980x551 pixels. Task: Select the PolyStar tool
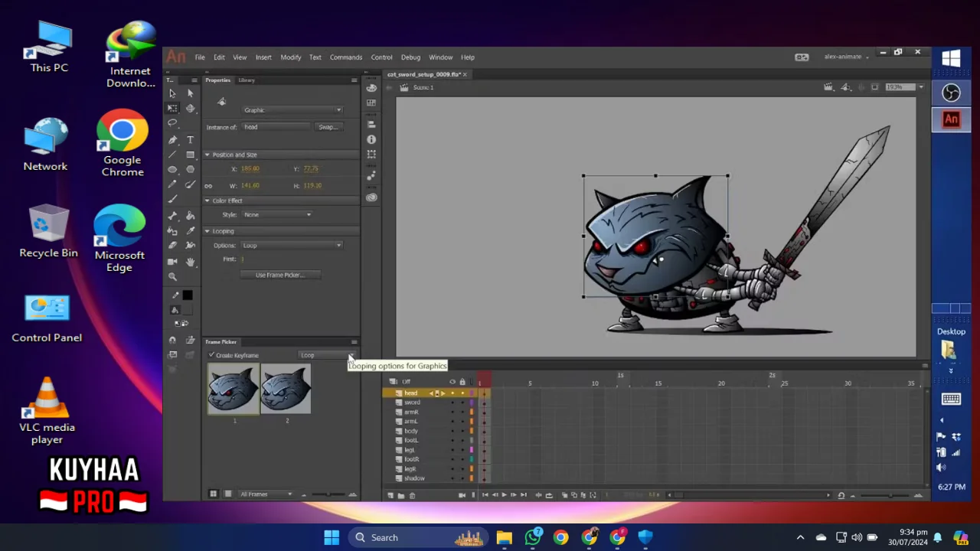click(x=190, y=170)
